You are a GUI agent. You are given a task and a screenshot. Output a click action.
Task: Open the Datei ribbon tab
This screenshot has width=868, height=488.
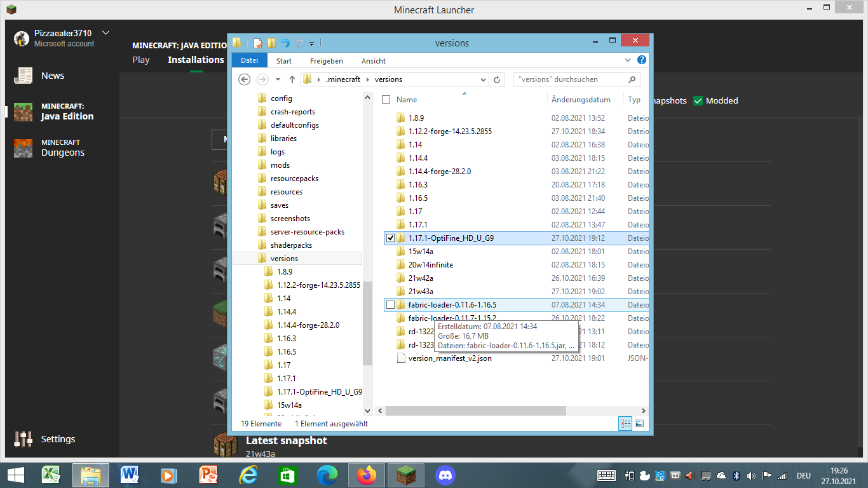pyautogui.click(x=249, y=61)
